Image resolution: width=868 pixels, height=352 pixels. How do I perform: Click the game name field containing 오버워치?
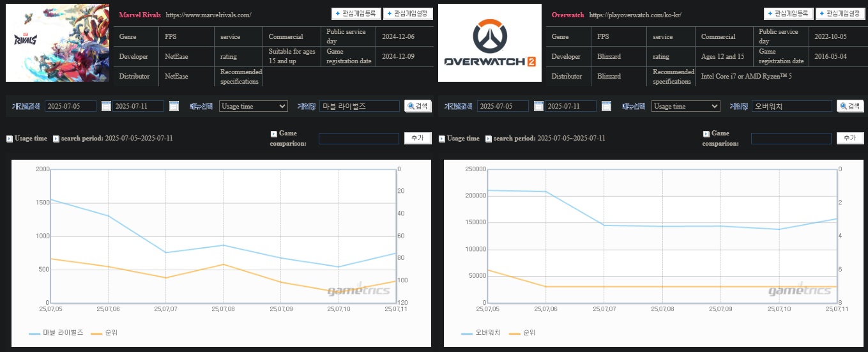792,106
